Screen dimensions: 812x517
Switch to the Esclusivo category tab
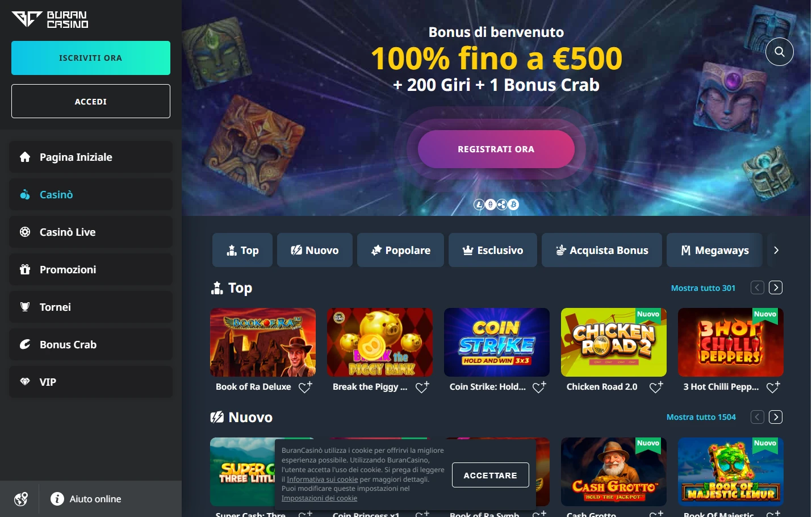493,250
